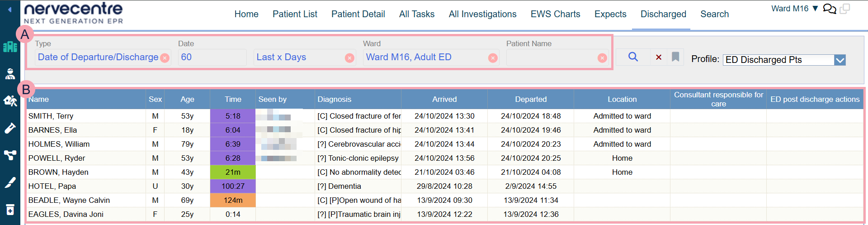Click the green 21m time cell
This screenshot has height=225, width=868.
point(233,172)
